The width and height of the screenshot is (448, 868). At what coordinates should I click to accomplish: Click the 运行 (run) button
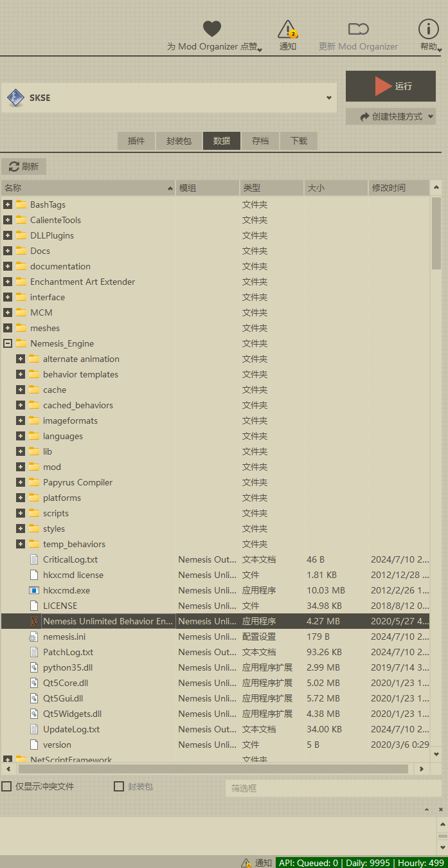[391, 86]
